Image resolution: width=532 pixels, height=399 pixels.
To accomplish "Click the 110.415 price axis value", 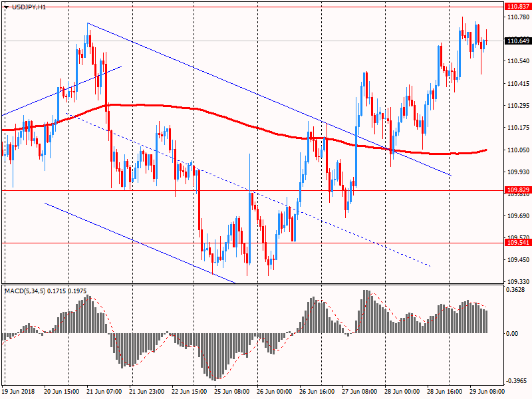I will coord(518,84).
